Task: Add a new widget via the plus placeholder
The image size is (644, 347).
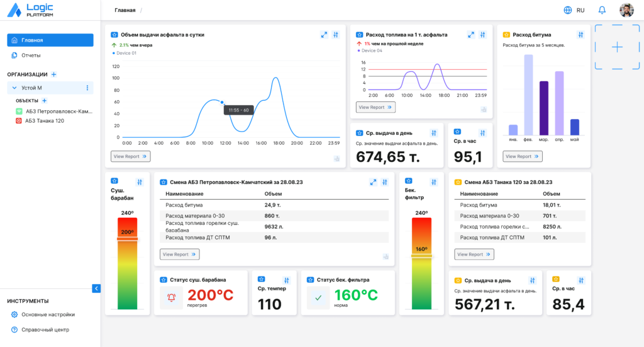Action: [x=618, y=47]
